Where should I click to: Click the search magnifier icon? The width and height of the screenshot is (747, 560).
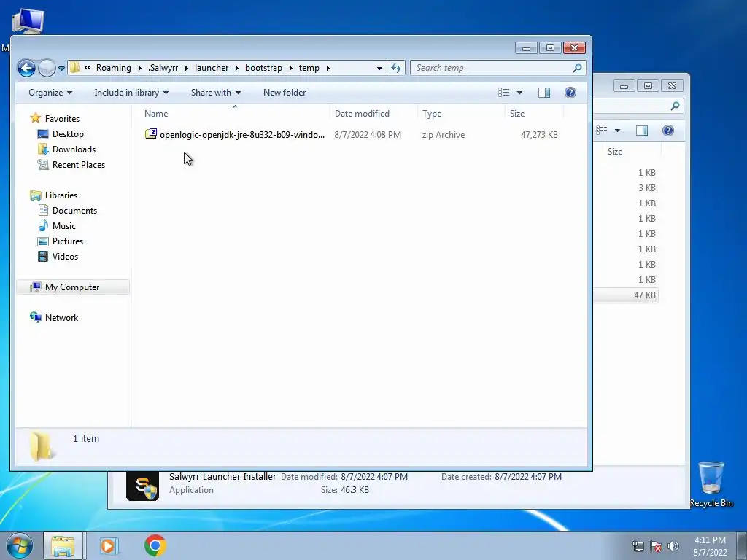coord(578,68)
